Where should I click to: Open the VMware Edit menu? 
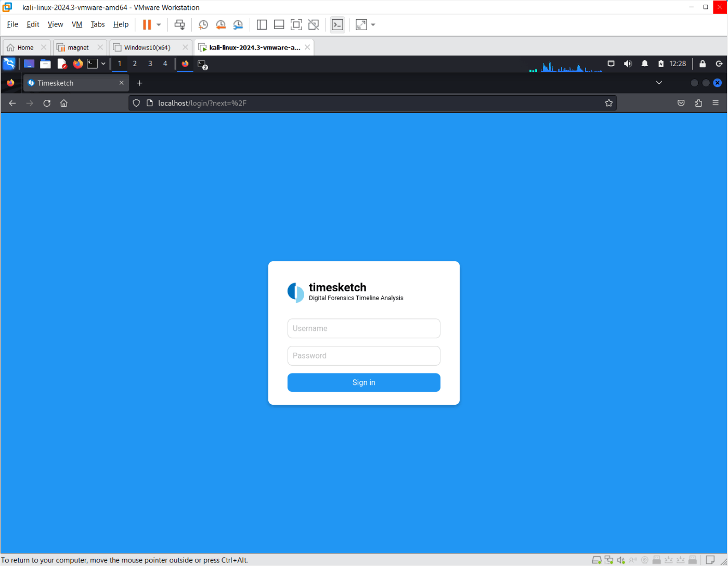point(33,24)
